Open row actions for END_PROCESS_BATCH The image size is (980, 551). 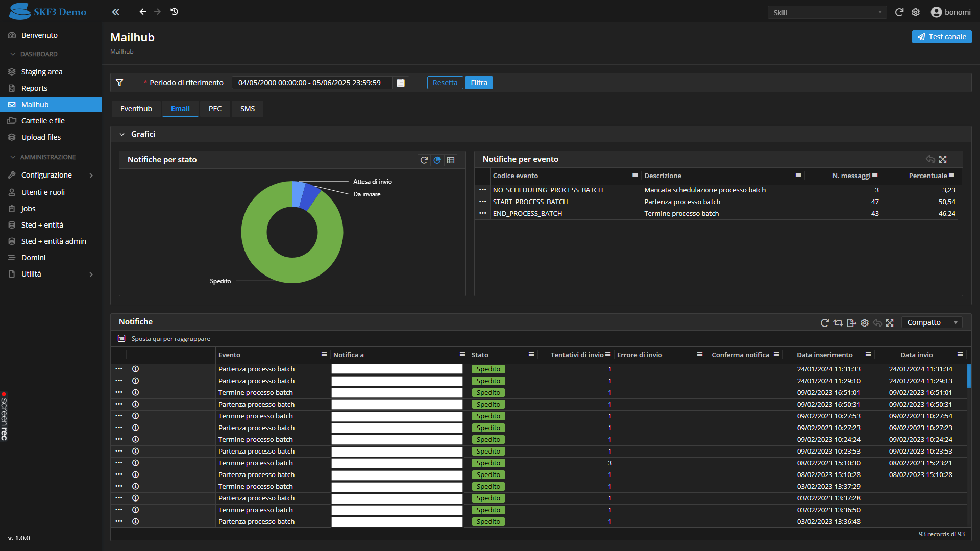[x=482, y=213]
